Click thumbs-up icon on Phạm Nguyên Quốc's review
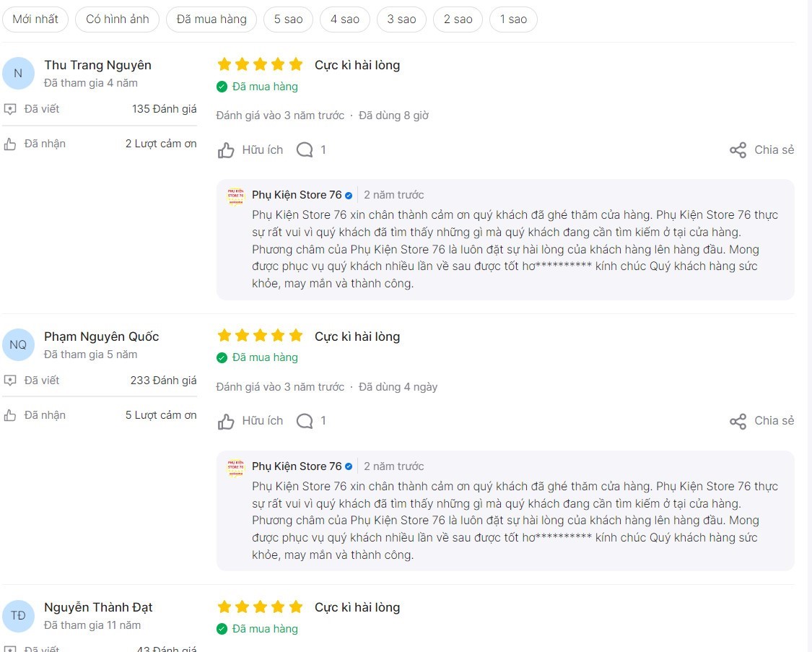812x652 pixels. pyautogui.click(x=227, y=422)
